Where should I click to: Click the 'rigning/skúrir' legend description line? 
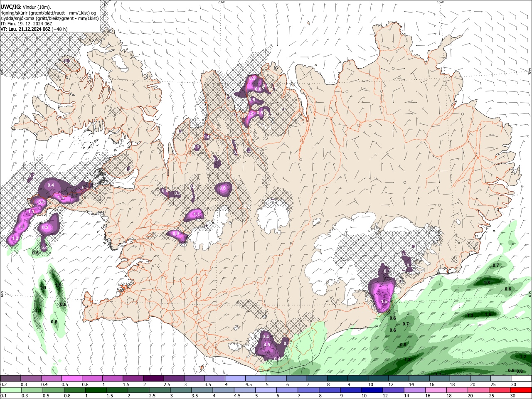point(48,13)
